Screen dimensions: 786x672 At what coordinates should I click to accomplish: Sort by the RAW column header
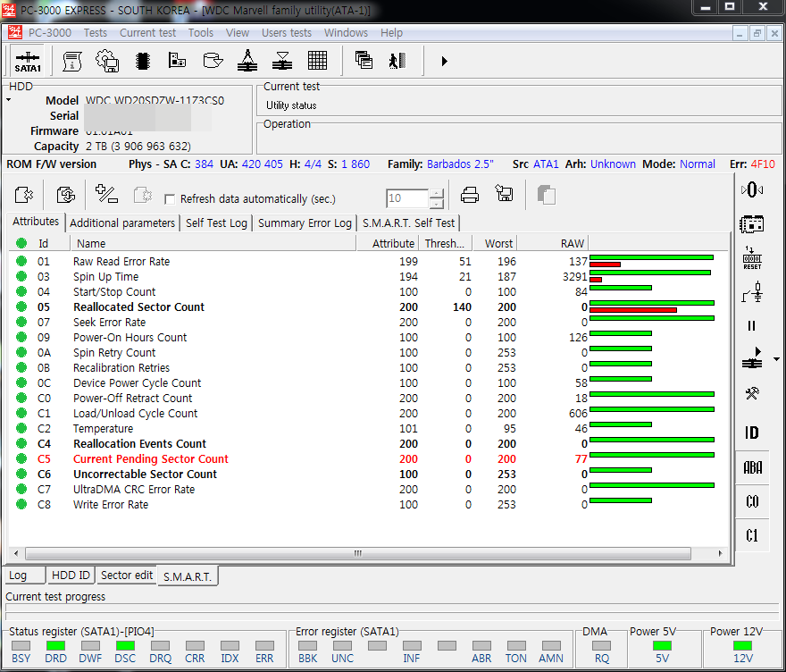click(x=552, y=243)
